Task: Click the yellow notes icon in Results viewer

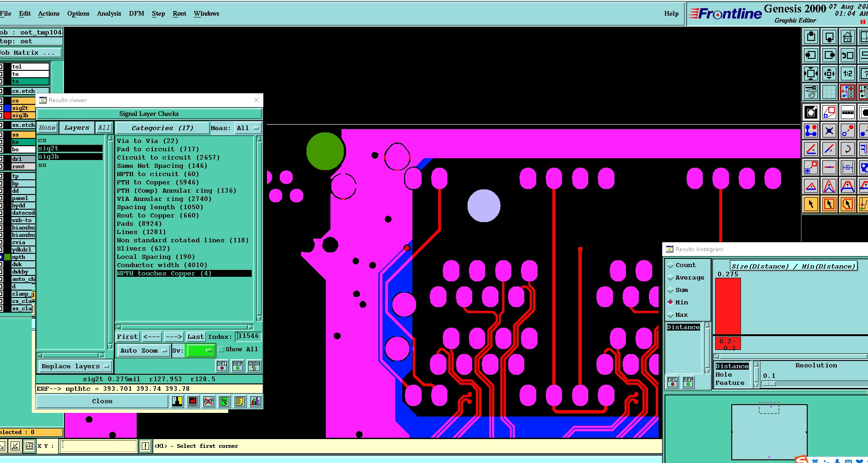Action: coord(239,401)
